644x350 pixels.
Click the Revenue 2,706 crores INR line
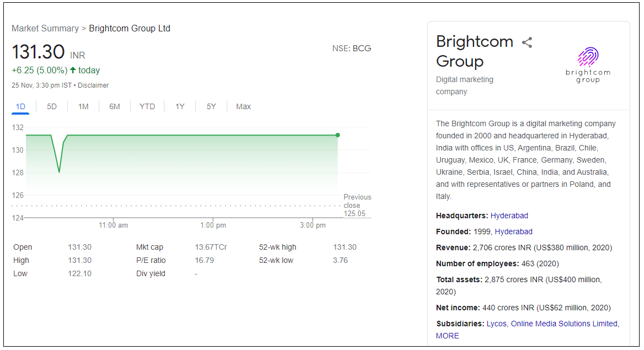(524, 248)
